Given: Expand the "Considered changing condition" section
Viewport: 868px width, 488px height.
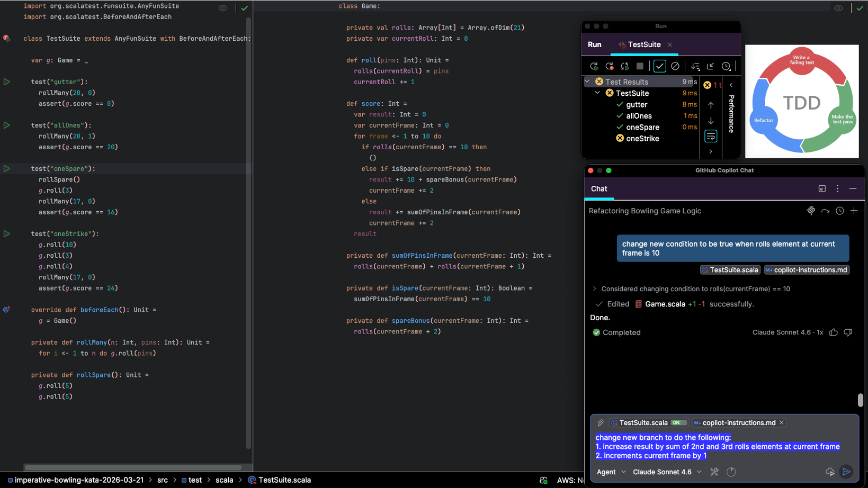Looking at the screenshot, I should pos(594,289).
